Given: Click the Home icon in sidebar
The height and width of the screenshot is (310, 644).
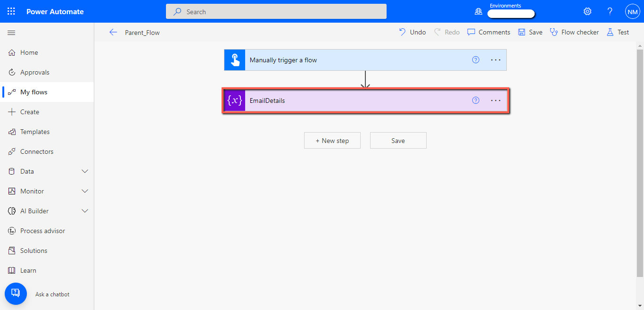Looking at the screenshot, I should click(12, 52).
